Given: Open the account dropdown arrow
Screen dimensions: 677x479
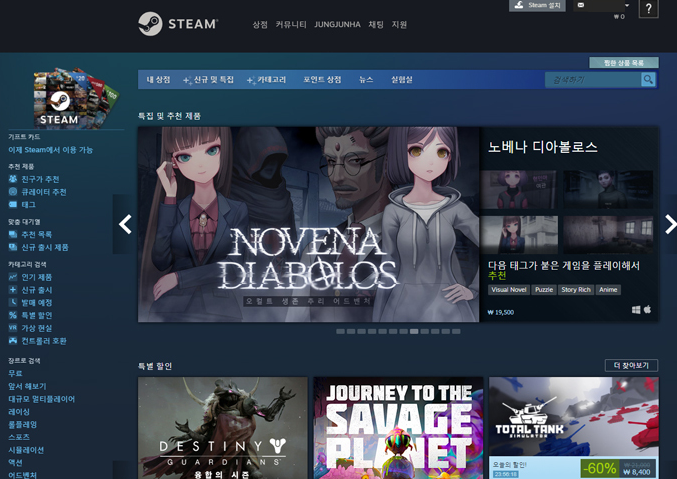Looking at the screenshot, I should pyautogui.click(x=627, y=5).
